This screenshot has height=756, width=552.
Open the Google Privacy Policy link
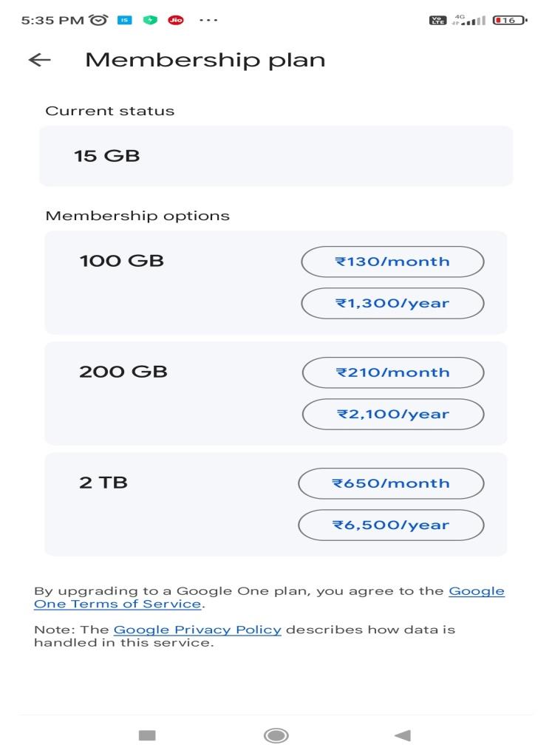[197, 630]
